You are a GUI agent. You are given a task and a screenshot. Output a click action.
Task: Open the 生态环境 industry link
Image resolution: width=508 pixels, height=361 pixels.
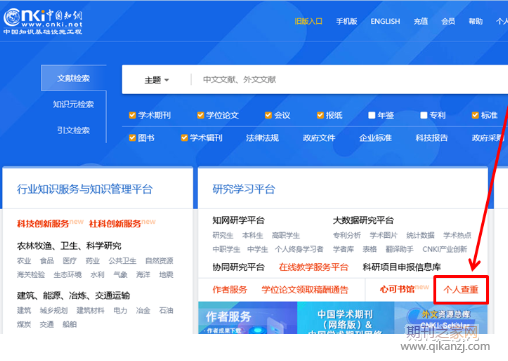click(x=68, y=275)
